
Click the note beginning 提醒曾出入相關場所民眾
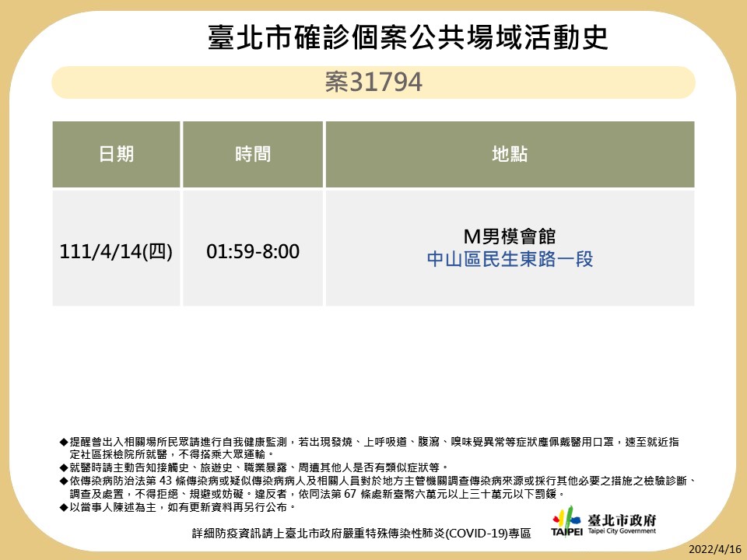[370, 442]
